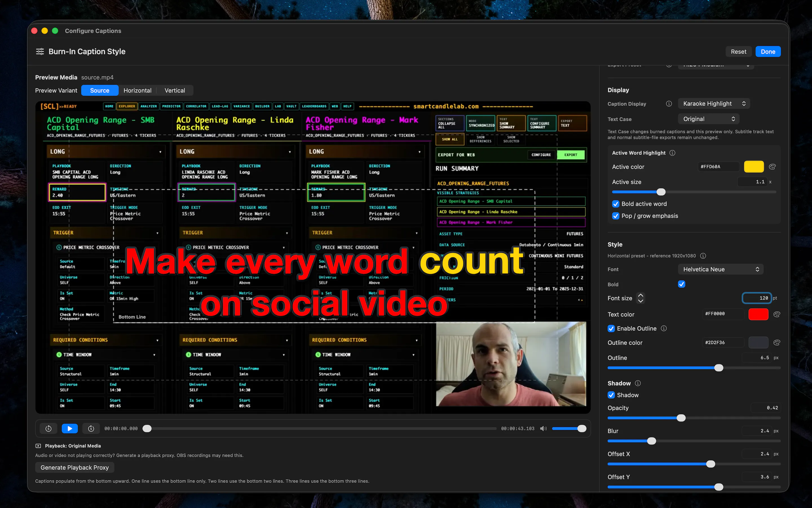Click the Opacity value field
This screenshot has width=812, height=508.
click(765, 408)
